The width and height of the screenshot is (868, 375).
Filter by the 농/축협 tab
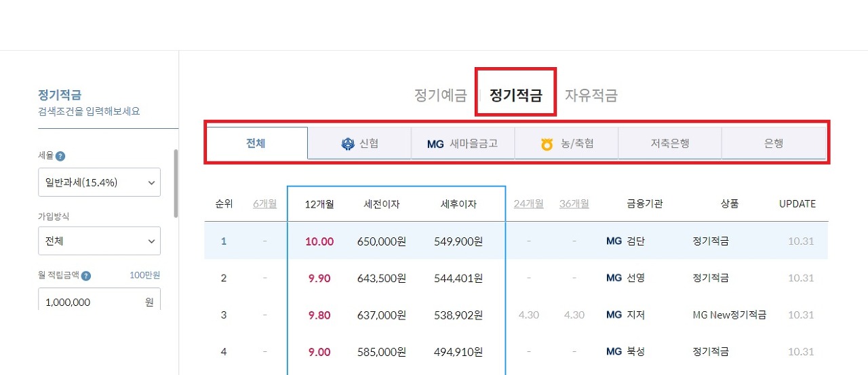pos(567,143)
